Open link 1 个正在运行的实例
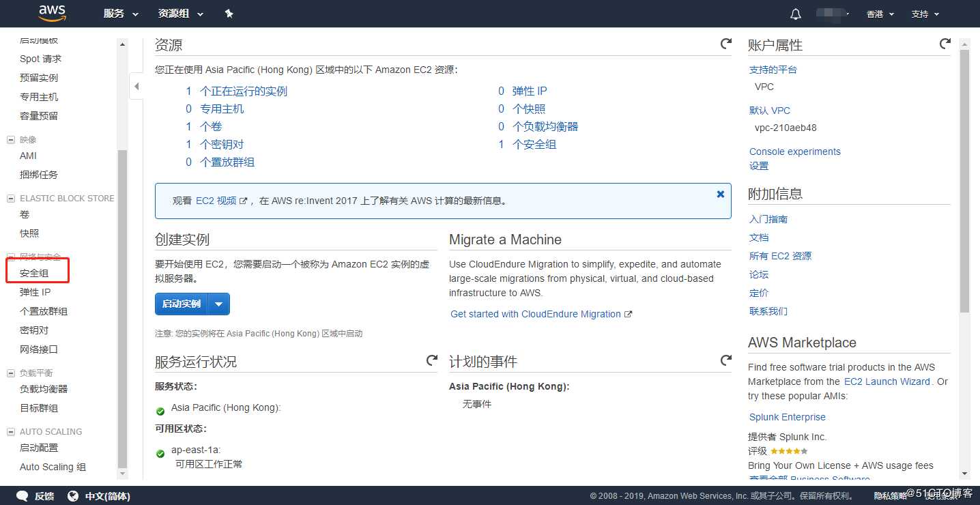980x505 pixels. point(236,91)
